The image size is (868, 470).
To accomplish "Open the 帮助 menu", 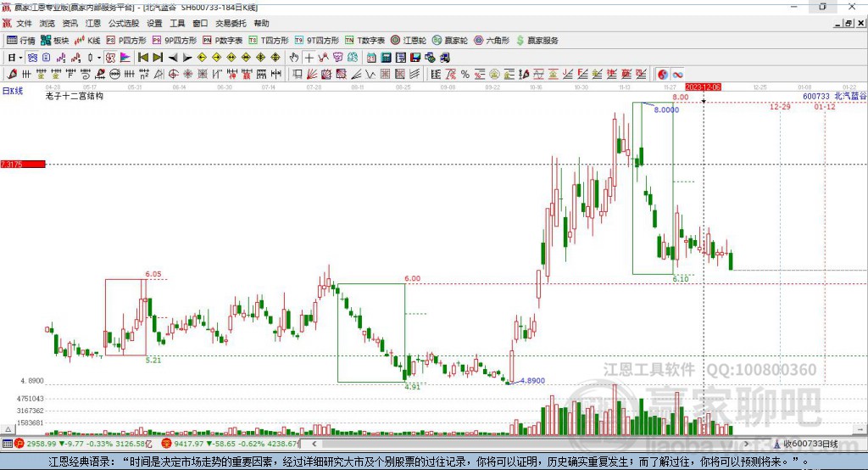I will click(x=261, y=23).
